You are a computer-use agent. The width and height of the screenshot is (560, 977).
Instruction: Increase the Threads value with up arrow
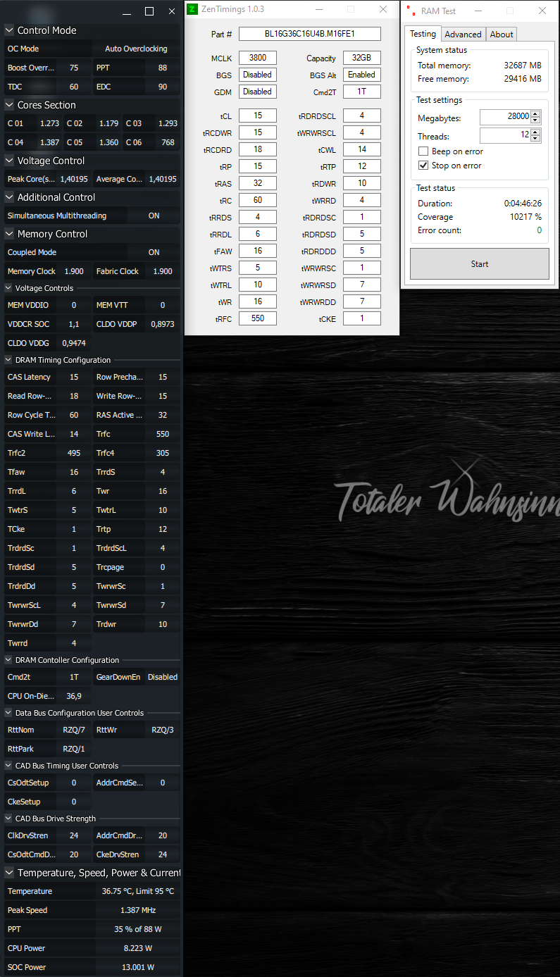[536, 132]
